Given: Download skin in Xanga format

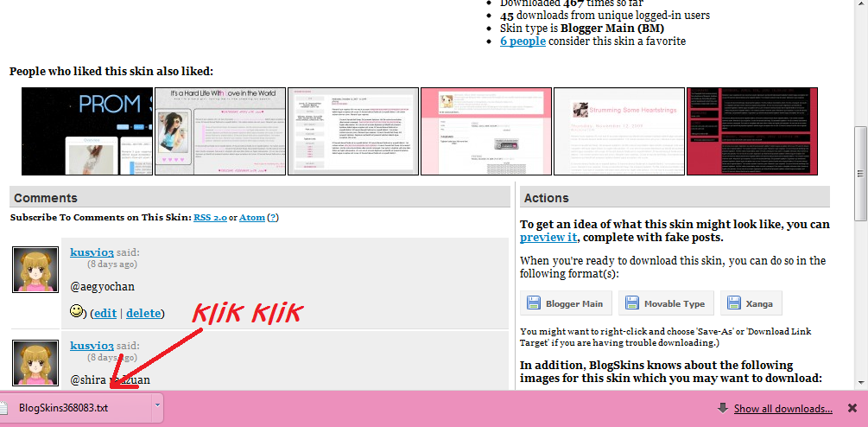Looking at the screenshot, I should [x=751, y=303].
